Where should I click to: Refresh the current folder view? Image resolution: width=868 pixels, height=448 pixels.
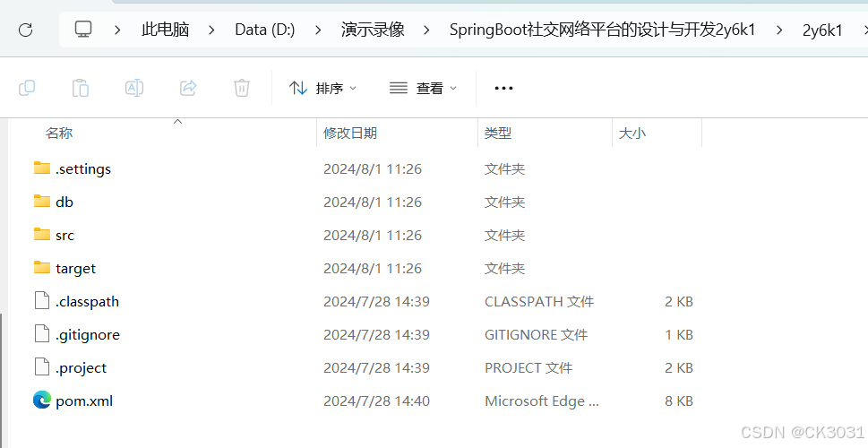(25, 30)
